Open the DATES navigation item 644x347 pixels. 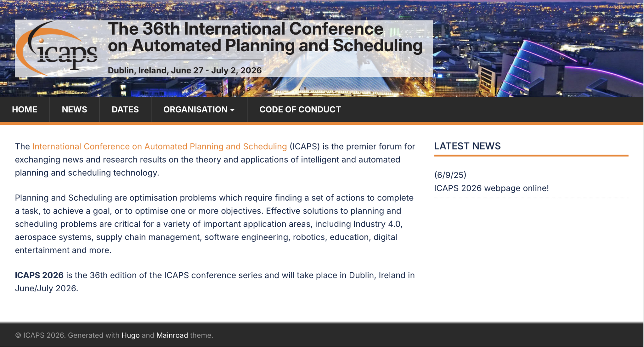[125, 109]
